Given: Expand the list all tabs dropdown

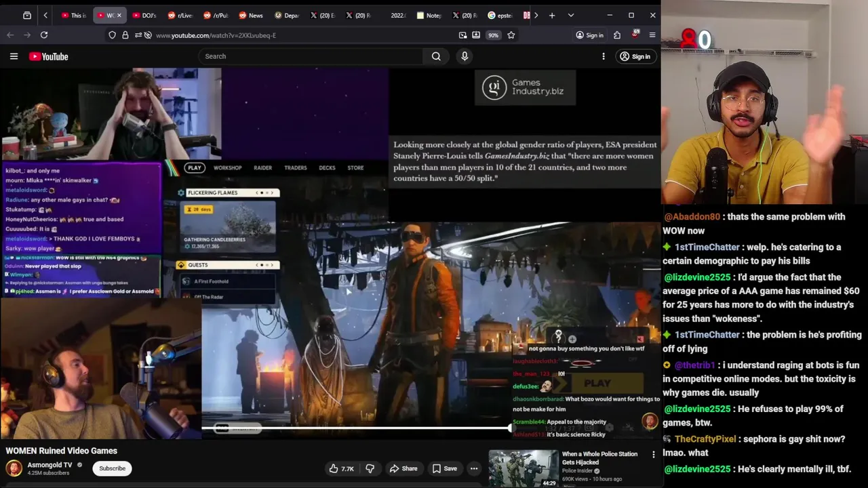Looking at the screenshot, I should [570, 15].
